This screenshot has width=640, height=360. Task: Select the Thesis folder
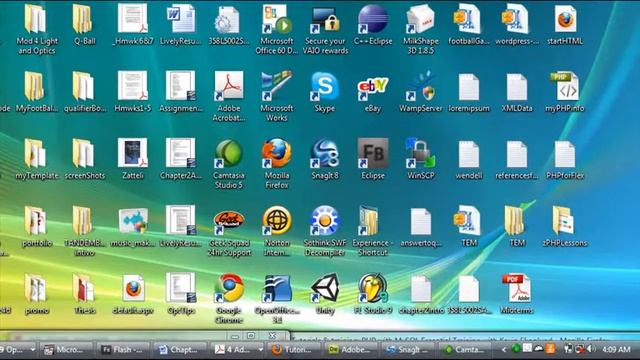(x=83, y=289)
